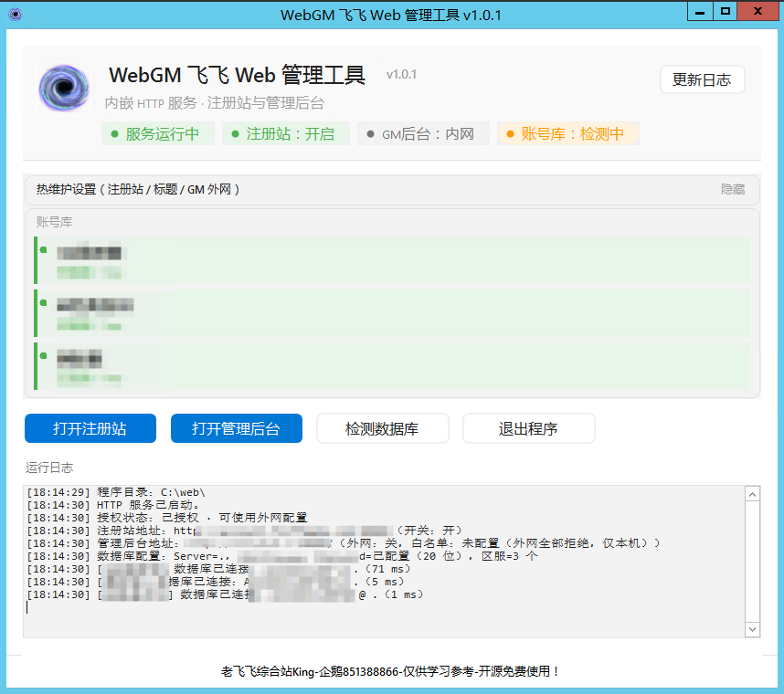Click the 退出程序 button
Image resolution: width=784 pixels, height=694 pixels.
(x=529, y=428)
